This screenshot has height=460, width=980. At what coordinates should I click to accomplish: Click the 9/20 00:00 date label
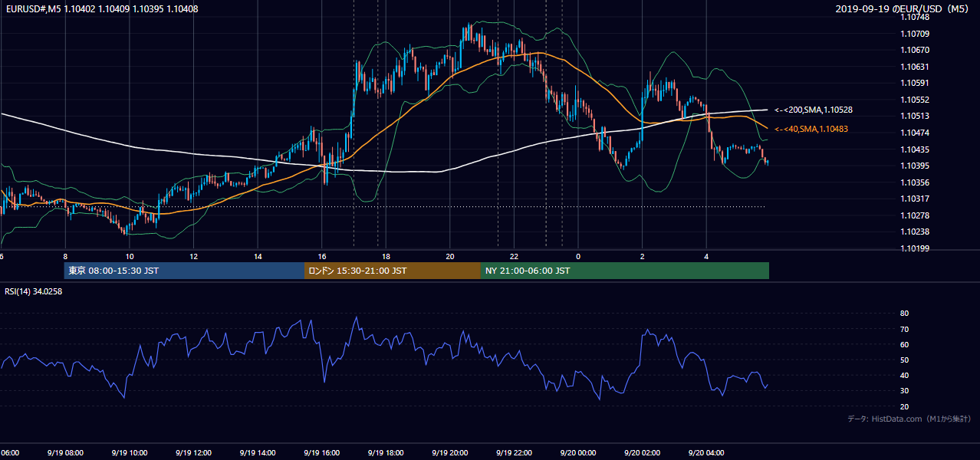pos(578,453)
